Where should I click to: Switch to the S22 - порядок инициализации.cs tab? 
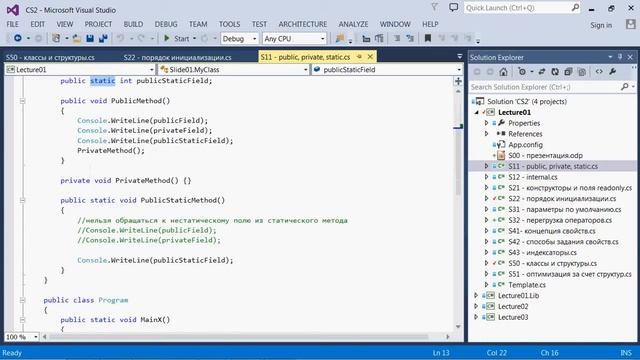(x=178, y=58)
